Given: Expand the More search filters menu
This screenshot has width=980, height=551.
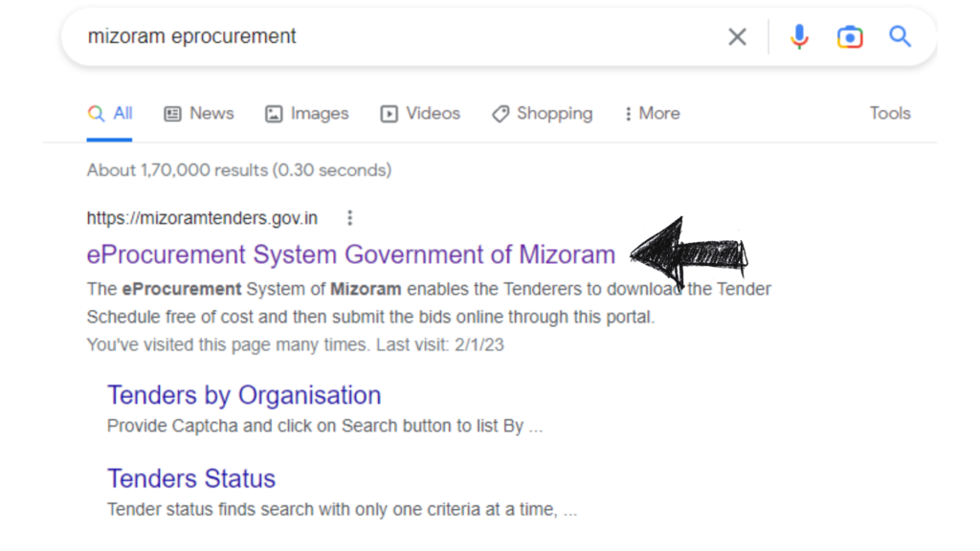Looking at the screenshot, I should 652,114.
